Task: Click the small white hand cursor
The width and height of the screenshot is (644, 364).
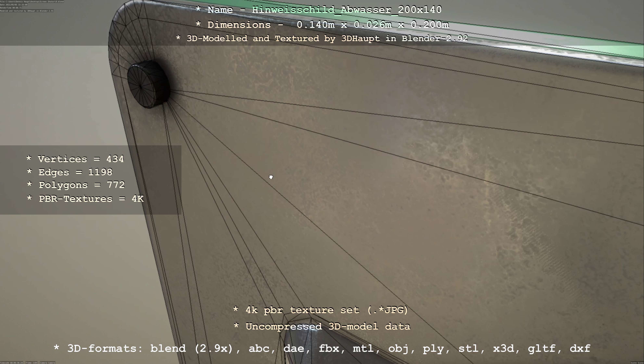Action: [x=271, y=177]
